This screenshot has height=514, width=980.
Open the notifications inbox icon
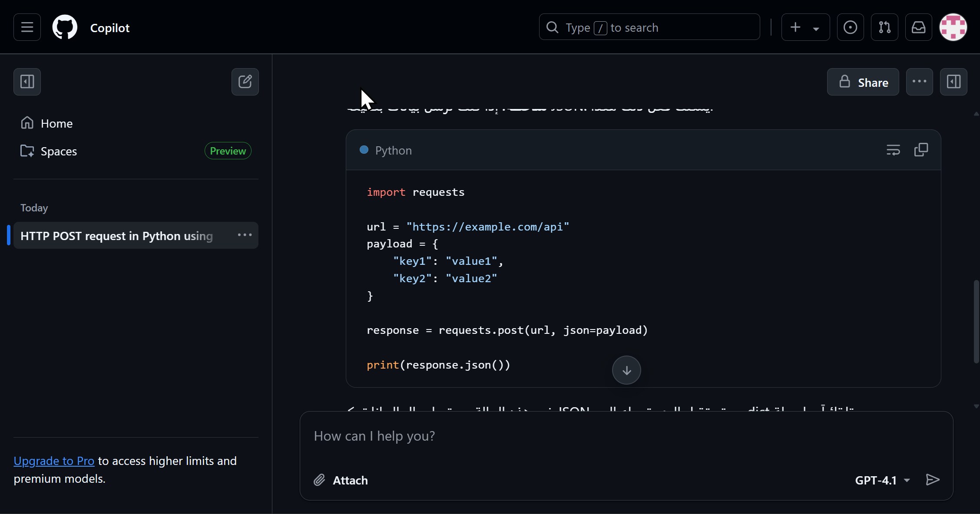click(x=918, y=27)
